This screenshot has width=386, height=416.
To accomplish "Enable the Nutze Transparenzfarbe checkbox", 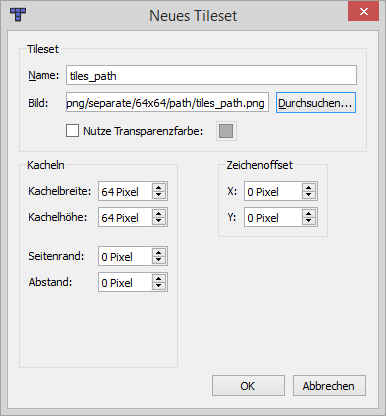I will [72, 131].
